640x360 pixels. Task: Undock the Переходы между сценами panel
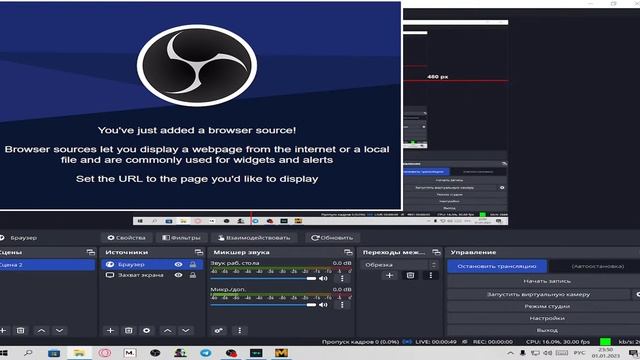(x=436, y=252)
